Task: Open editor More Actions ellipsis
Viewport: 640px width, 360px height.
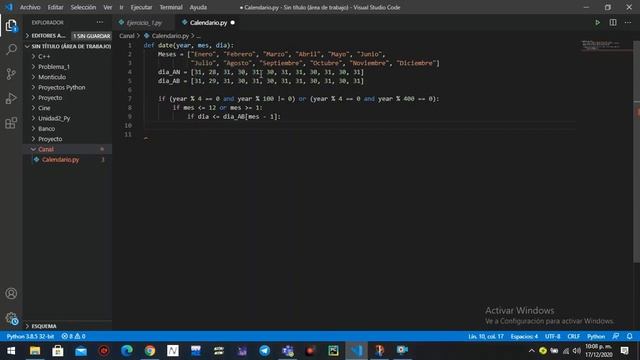Action: coord(628,22)
